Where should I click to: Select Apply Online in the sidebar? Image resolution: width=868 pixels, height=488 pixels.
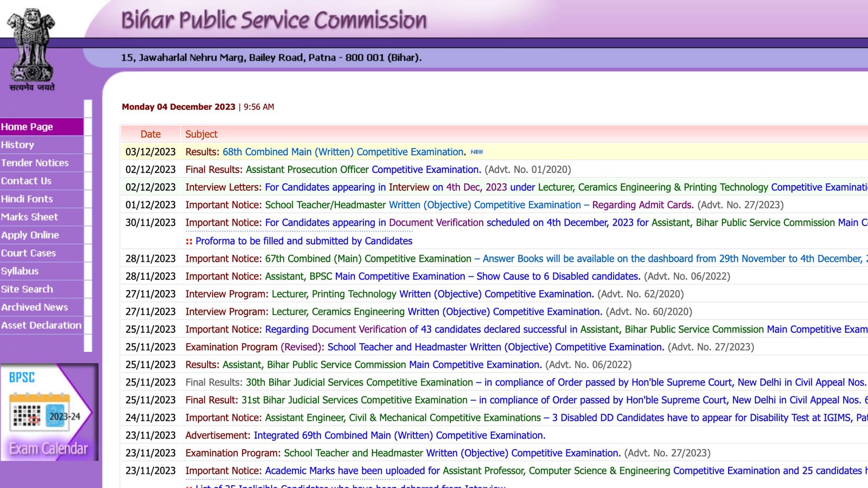pos(42,235)
